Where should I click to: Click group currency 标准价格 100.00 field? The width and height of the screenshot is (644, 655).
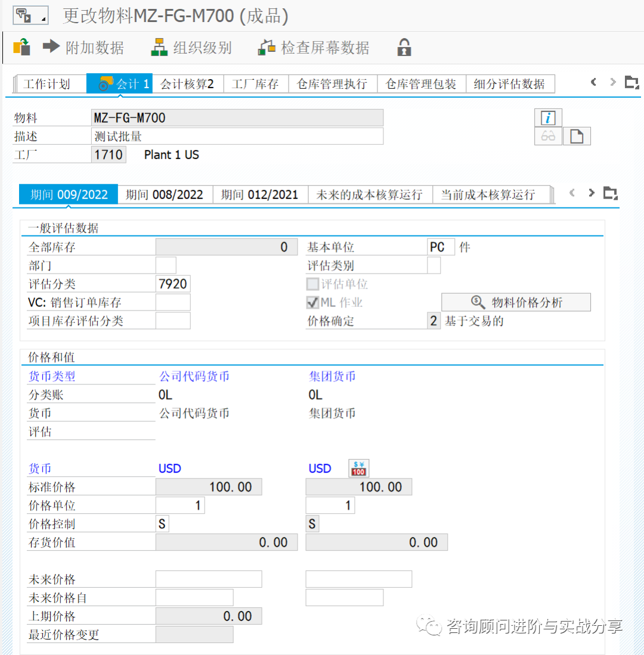coord(359,487)
